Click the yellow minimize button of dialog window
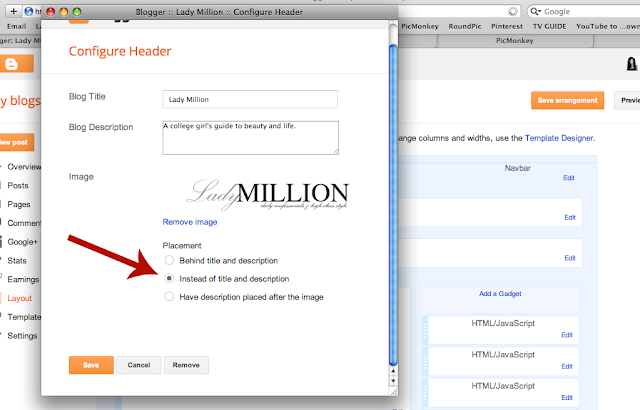Image resolution: width=640 pixels, height=410 pixels. [x=64, y=12]
